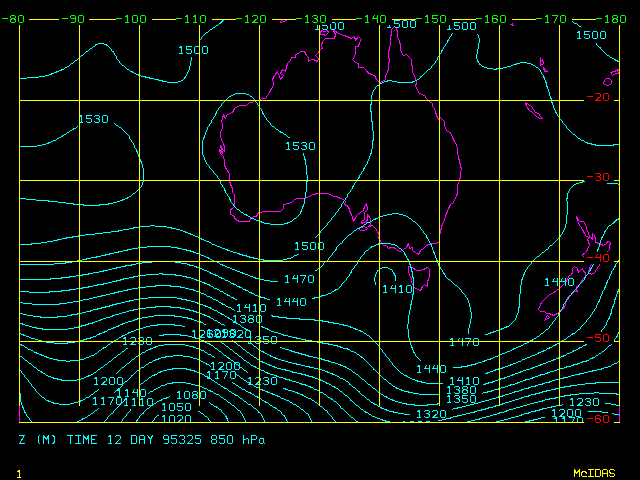Select the -180 longitude label at top right
Viewport: 640px width, 480px height.
(x=620, y=19)
